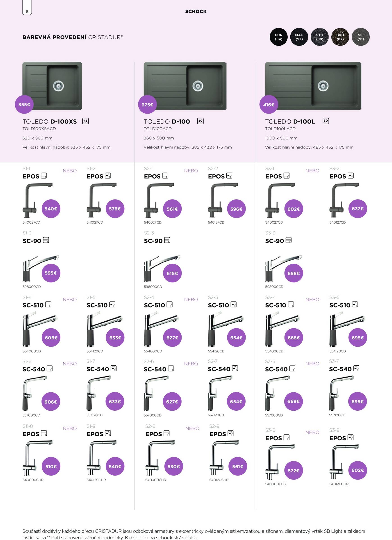Click the faucet icon next to SC-90 under S3-3
The image size is (392, 540).
[288, 240]
